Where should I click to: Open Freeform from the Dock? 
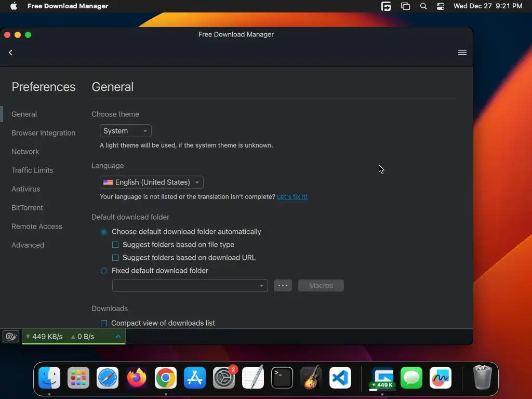441,378
